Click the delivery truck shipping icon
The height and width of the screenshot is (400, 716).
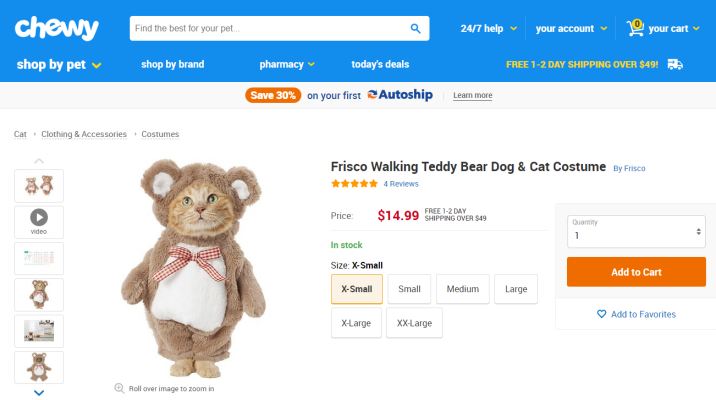[675, 65]
